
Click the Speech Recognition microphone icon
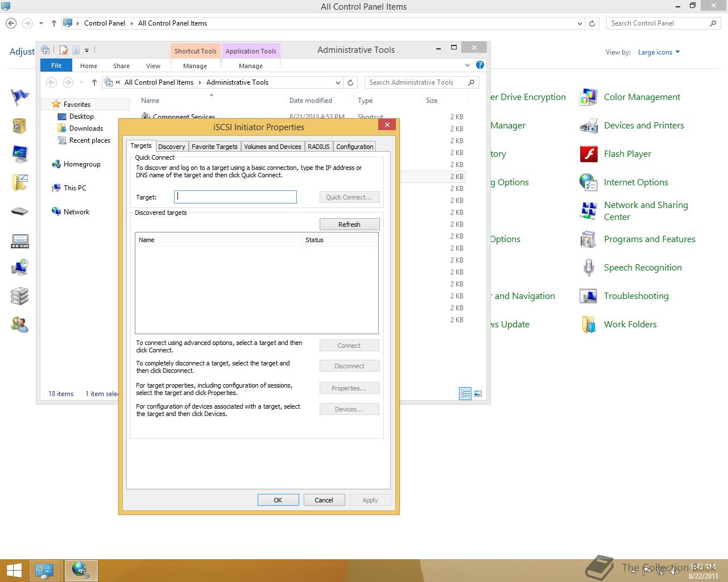(x=588, y=268)
